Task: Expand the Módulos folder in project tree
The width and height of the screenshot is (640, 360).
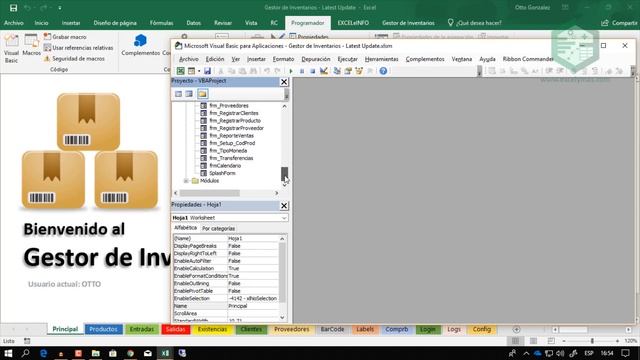Action: [186, 181]
